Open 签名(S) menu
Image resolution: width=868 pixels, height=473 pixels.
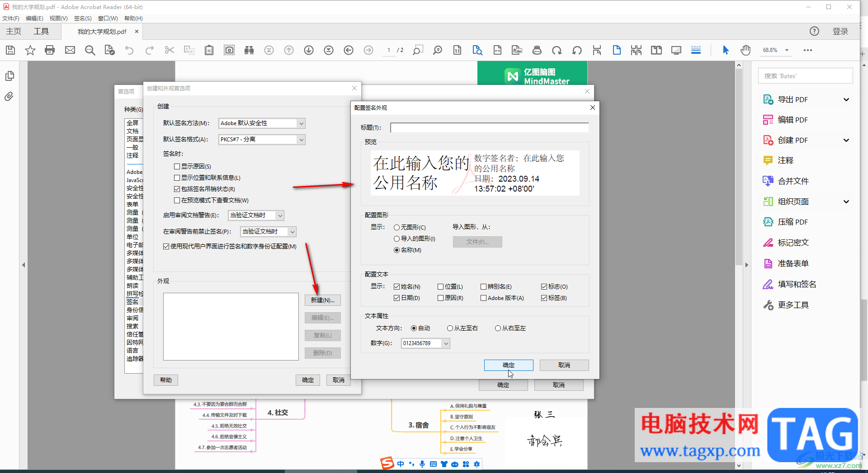pos(83,19)
